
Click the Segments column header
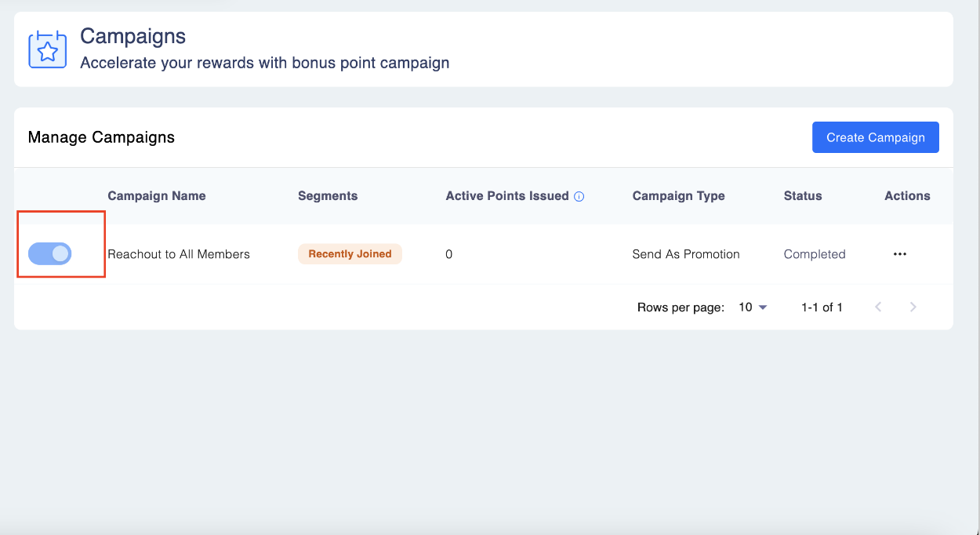coord(328,196)
